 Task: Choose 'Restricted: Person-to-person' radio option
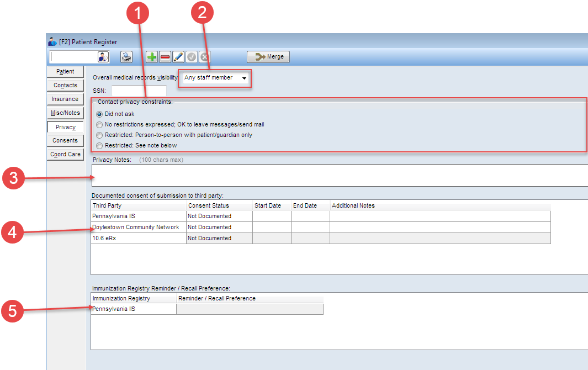(99, 135)
